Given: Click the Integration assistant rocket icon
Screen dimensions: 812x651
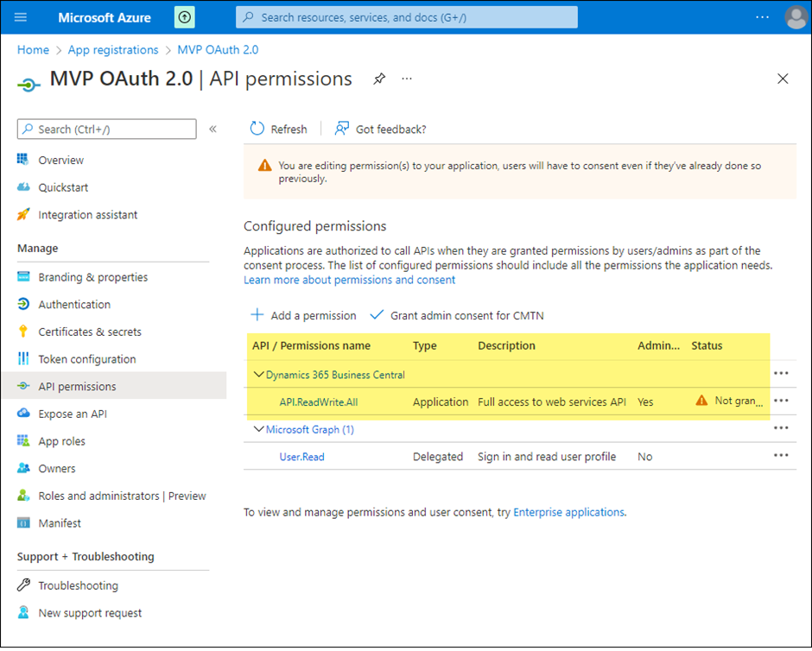Looking at the screenshot, I should tap(23, 214).
